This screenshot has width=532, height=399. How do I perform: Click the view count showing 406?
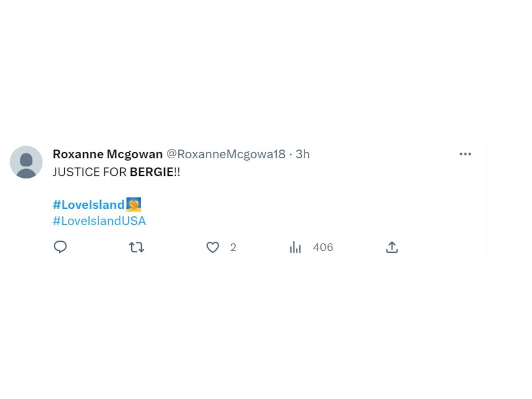(x=323, y=247)
